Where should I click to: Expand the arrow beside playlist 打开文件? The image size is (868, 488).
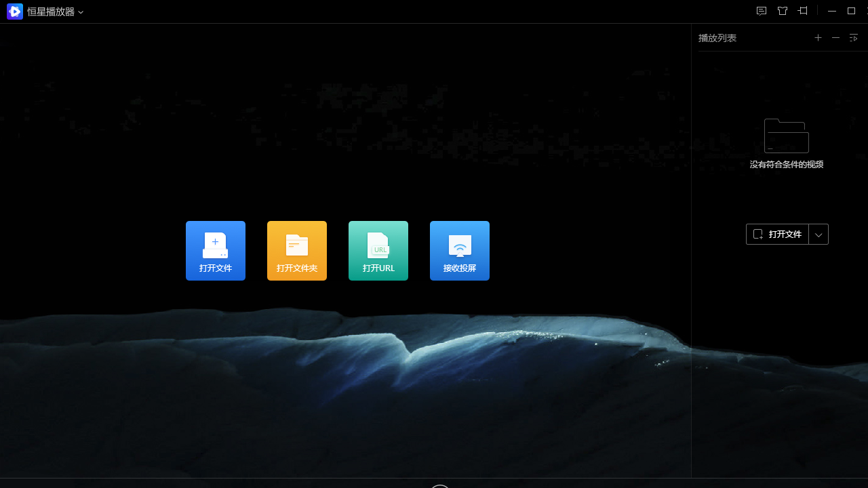[818, 235]
